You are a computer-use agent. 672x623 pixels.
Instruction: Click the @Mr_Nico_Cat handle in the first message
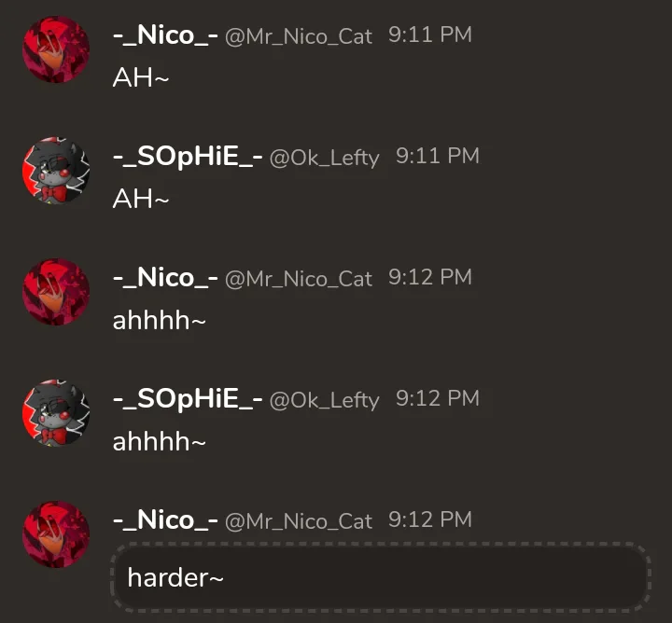(x=299, y=36)
